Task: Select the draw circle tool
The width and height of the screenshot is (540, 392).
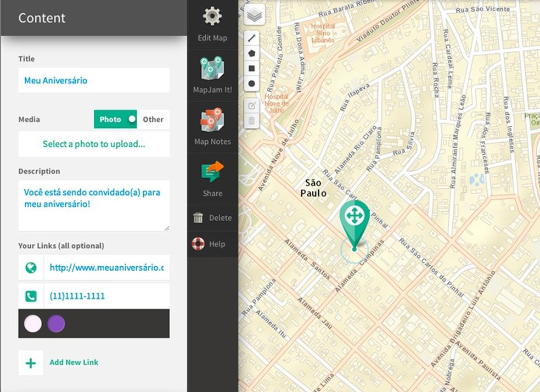Action: [x=252, y=83]
